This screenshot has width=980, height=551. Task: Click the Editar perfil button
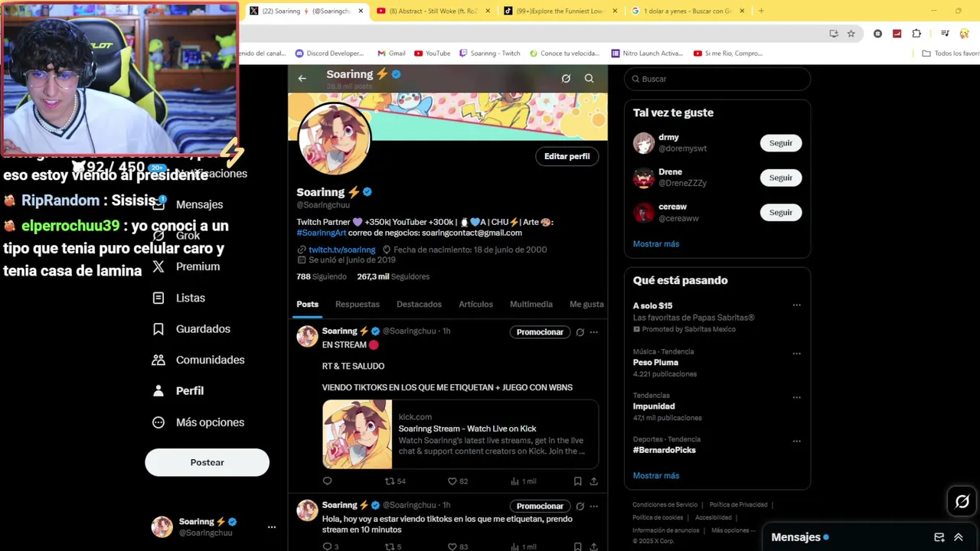[x=567, y=156]
